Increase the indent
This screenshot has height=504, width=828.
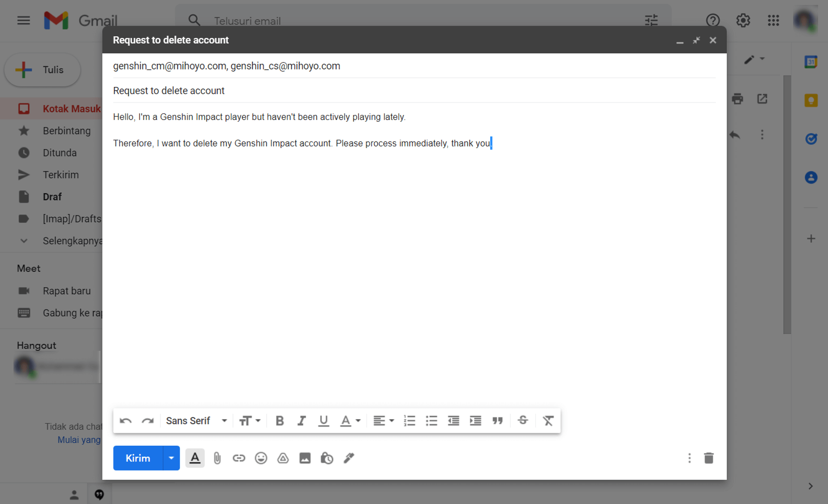tap(475, 421)
